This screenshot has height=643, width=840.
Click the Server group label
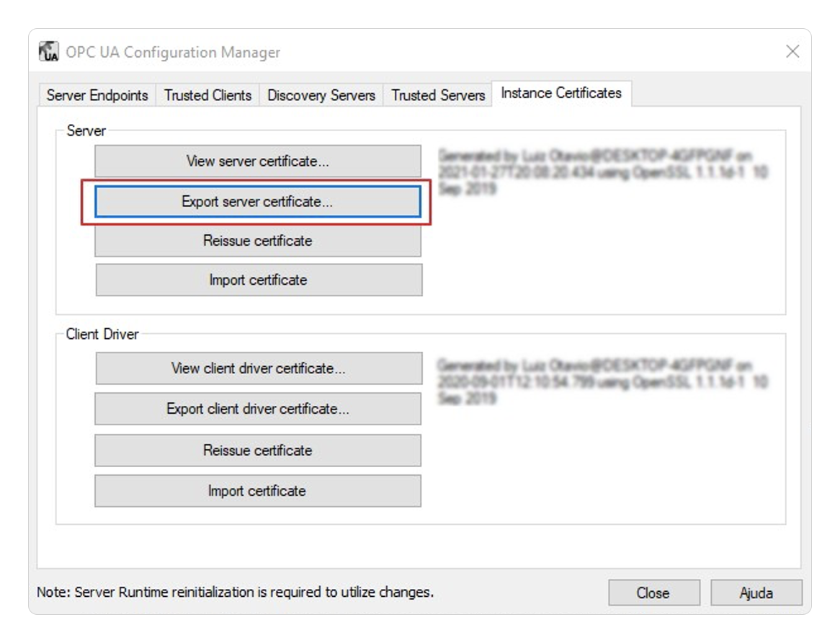click(86, 130)
